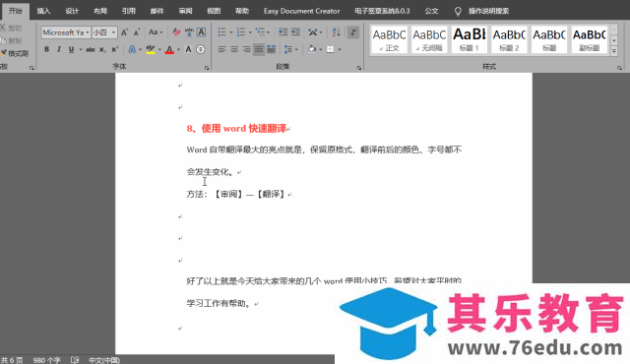Align text right
This screenshot has height=364, width=630.
pos(247,49)
